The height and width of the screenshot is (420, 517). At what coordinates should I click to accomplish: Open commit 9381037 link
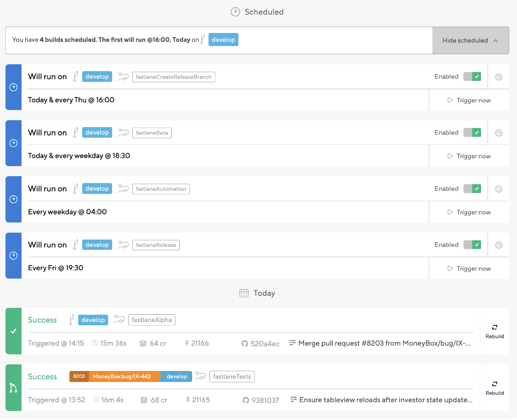tap(265, 400)
